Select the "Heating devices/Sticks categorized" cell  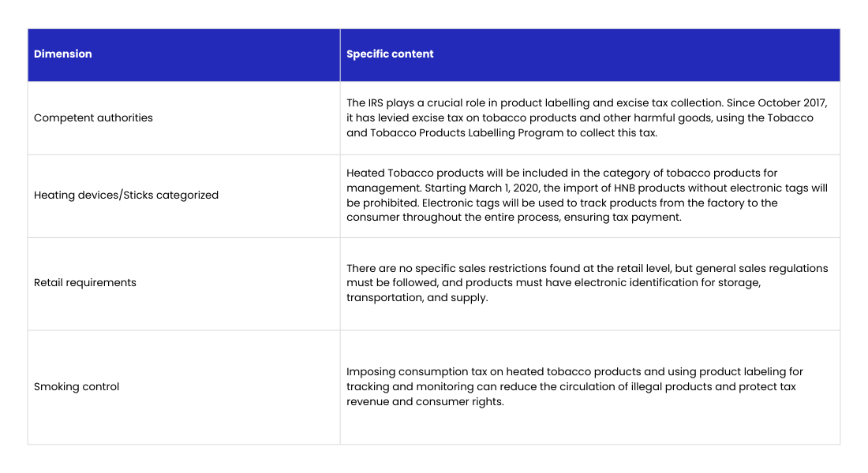pyautogui.click(x=126, y=196)
